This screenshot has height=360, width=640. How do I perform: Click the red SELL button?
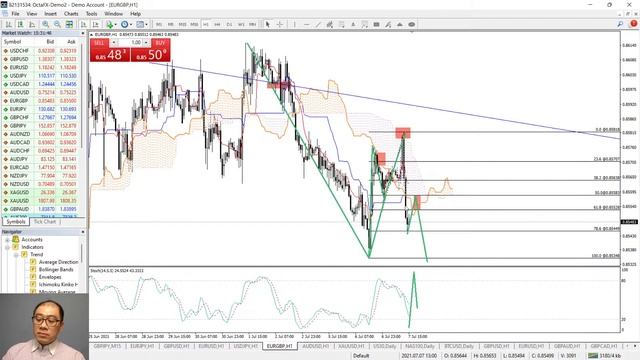[109, 51]
